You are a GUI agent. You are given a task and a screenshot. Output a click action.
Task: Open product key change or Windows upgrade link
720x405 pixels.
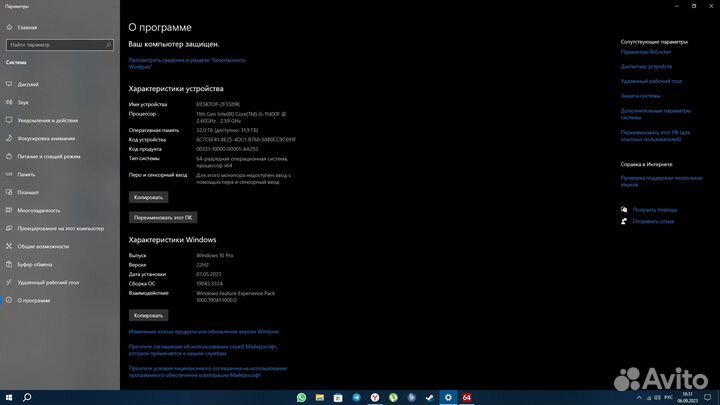[204, 332]
